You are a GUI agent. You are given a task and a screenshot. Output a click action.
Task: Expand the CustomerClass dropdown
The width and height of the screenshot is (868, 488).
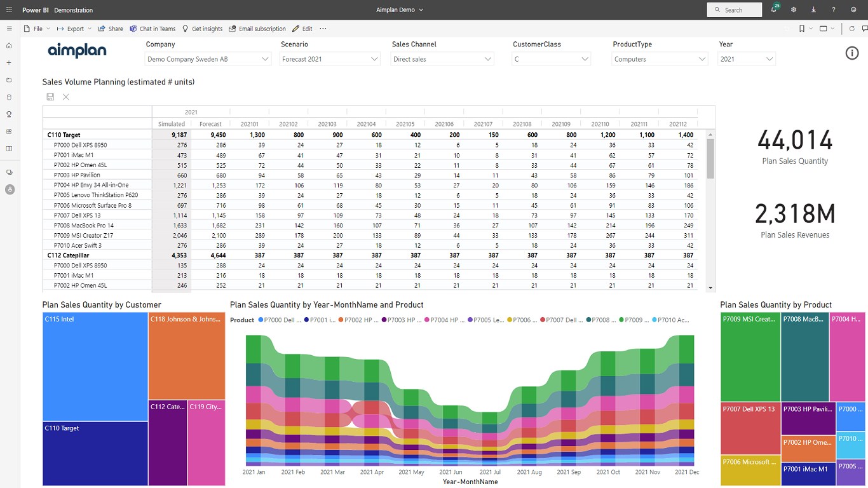552,59
